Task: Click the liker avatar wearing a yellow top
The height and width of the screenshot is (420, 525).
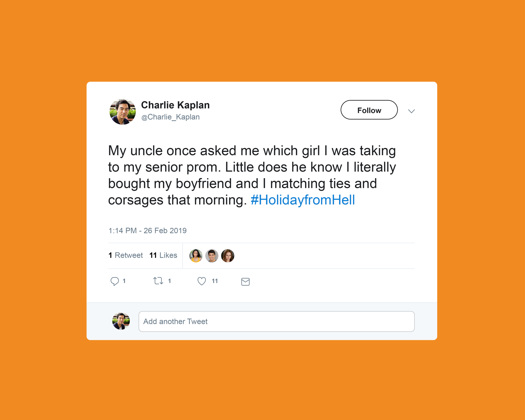Action: (196, 256)
